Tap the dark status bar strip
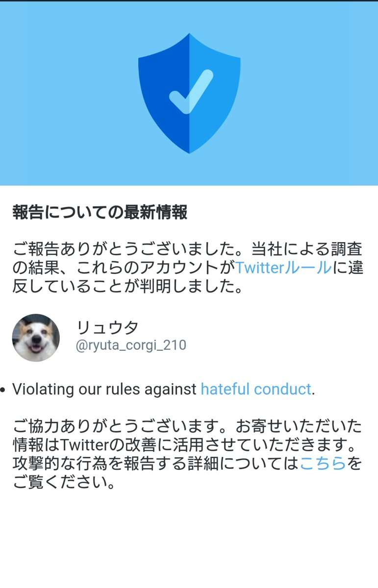378x588 pixels. pos(189,1)
